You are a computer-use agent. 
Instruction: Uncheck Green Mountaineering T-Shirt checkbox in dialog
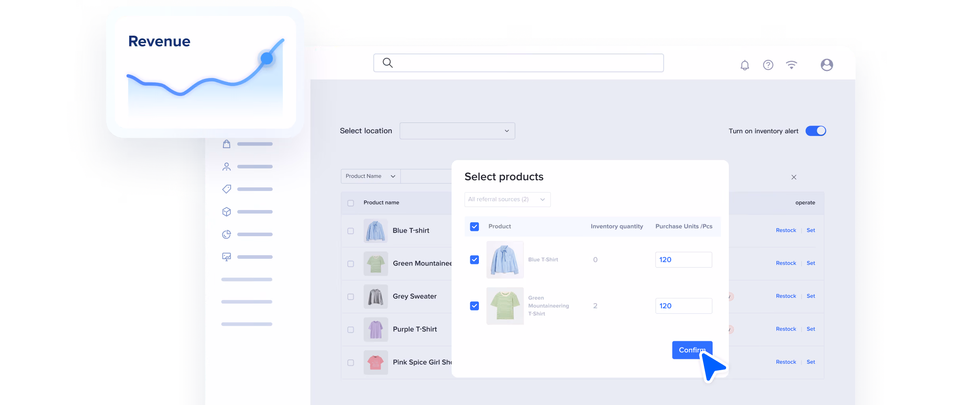(474, 306)
